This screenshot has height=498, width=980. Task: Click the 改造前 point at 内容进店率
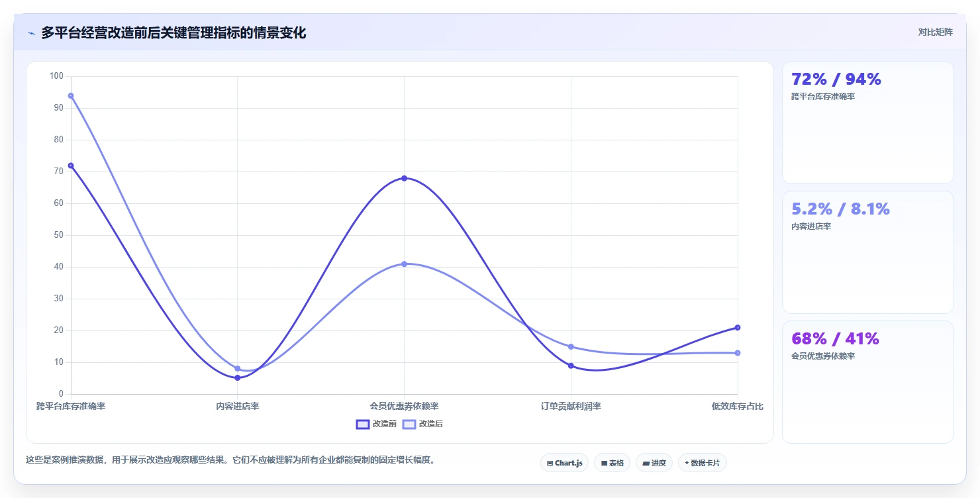237,377
